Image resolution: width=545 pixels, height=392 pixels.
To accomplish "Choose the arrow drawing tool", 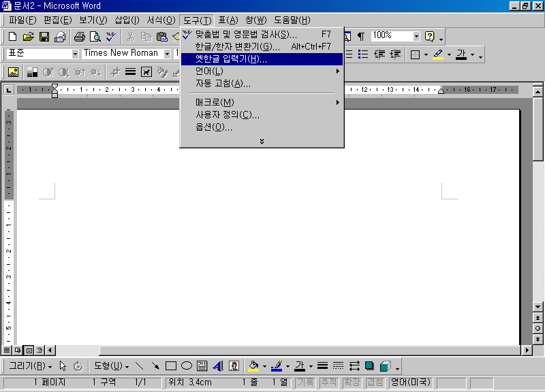I will coord(155,366).
